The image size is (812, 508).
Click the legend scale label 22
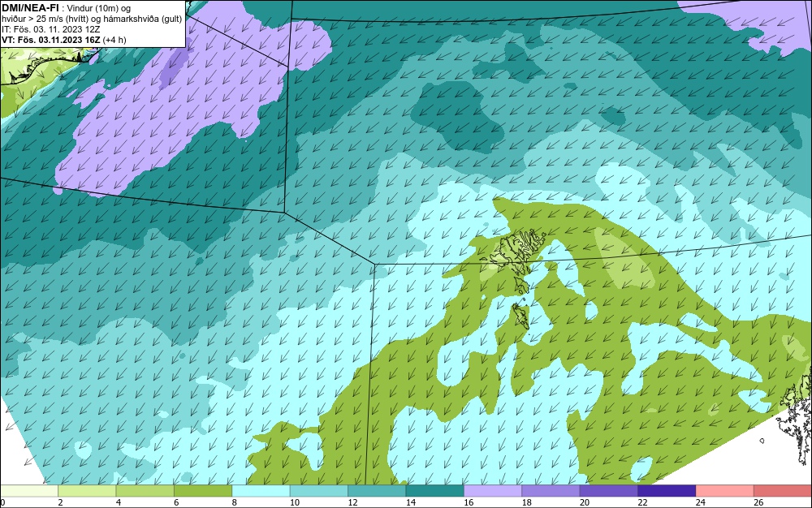[642, 502]
